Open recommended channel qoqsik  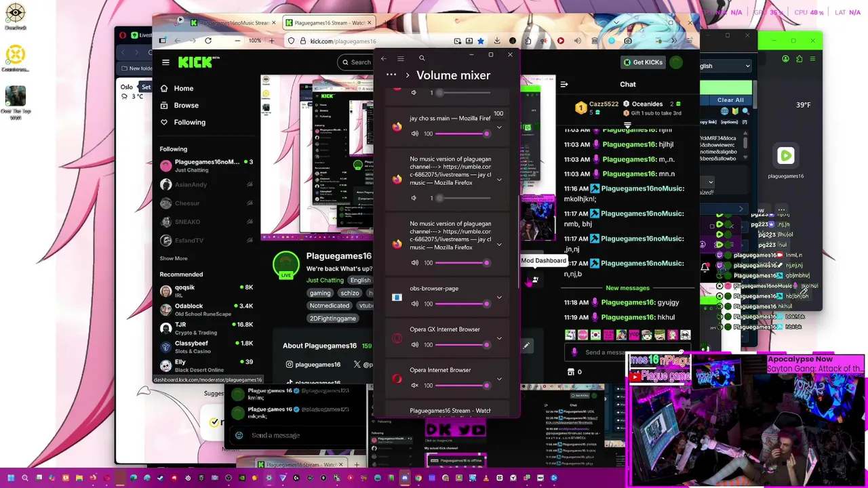[x=207, y=291]
